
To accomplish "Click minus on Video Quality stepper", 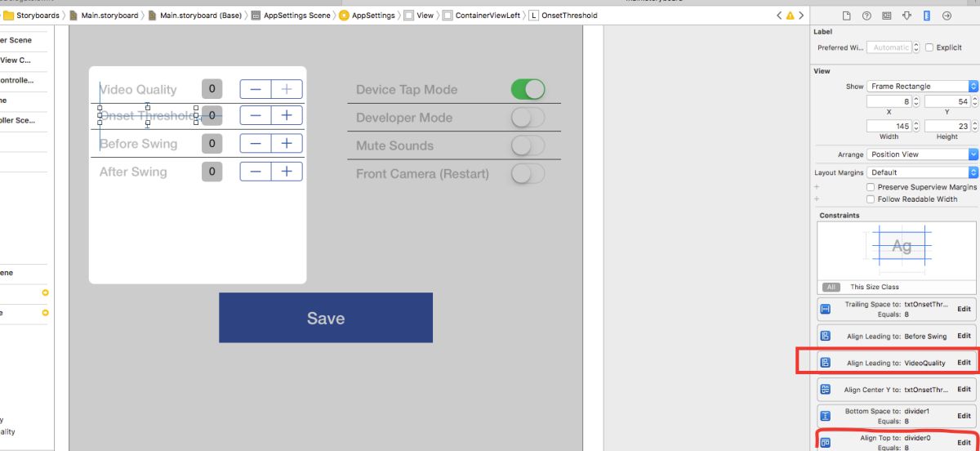I will (x=256, y=89).
